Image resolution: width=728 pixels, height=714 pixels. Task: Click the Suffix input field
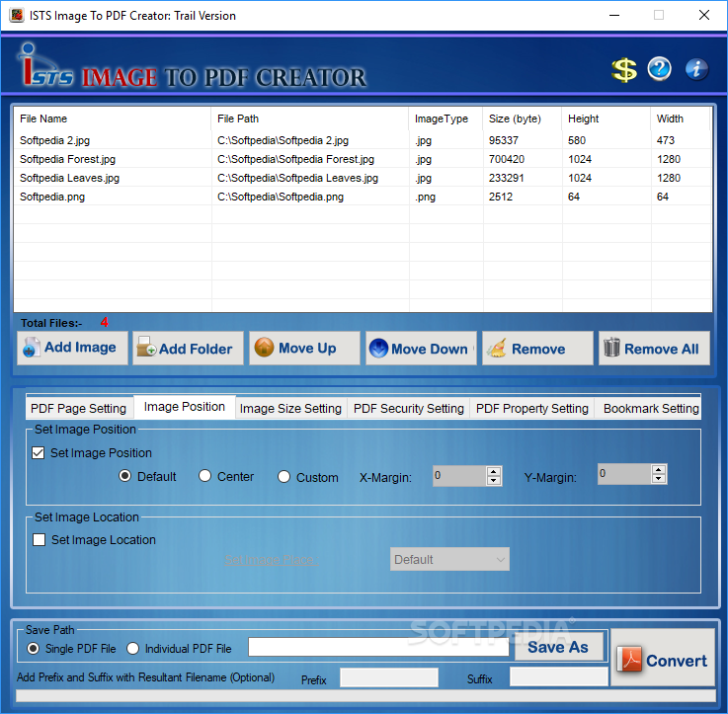click(559, 676)
